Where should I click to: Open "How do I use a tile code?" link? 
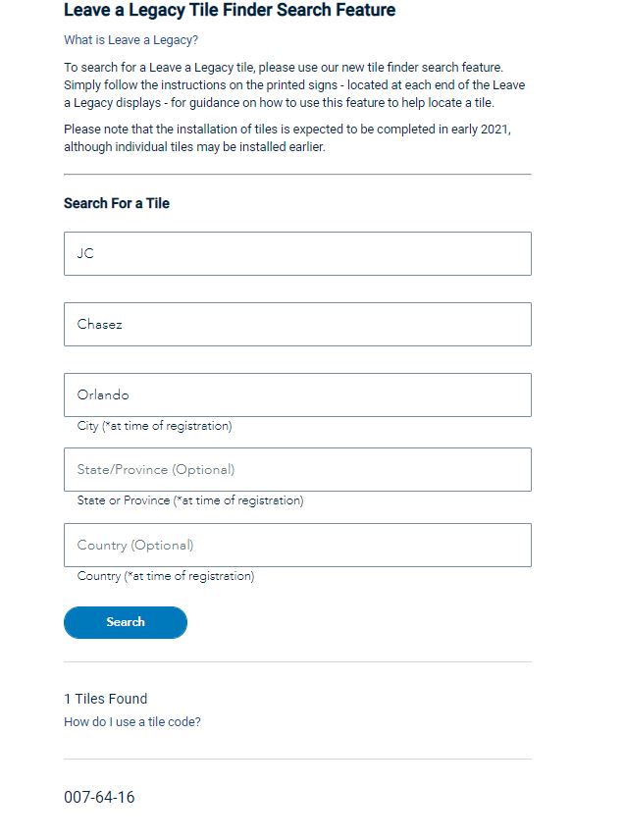[131, 722]
